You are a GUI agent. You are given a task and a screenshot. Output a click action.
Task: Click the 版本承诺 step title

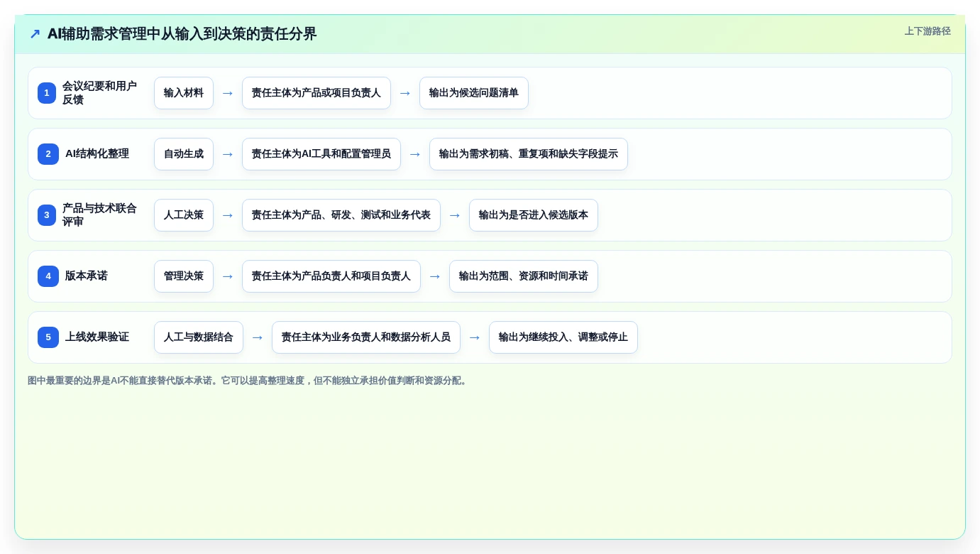click(x=87, y=276)
